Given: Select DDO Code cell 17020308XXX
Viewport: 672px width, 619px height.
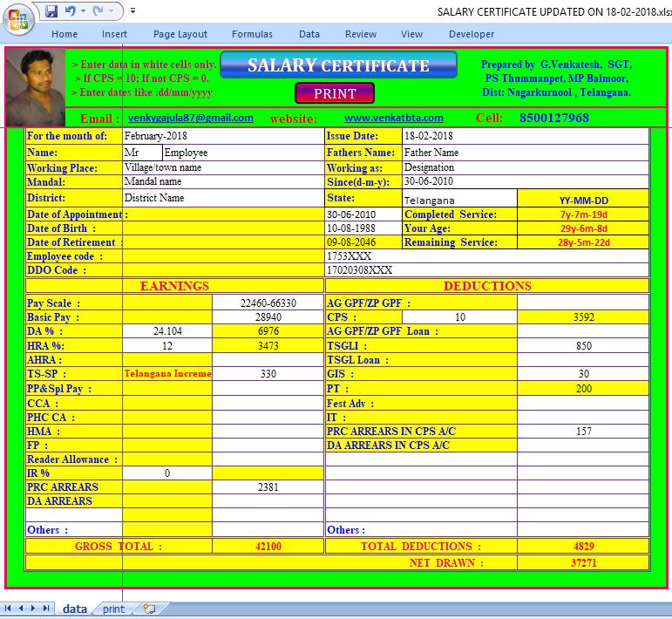Looking at the screenshot, I should coord(487,270).
